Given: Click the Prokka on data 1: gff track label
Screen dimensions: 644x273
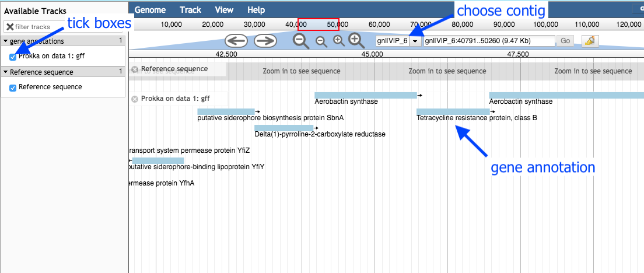Looking at the screenshot, I should (x=176, y=99).
